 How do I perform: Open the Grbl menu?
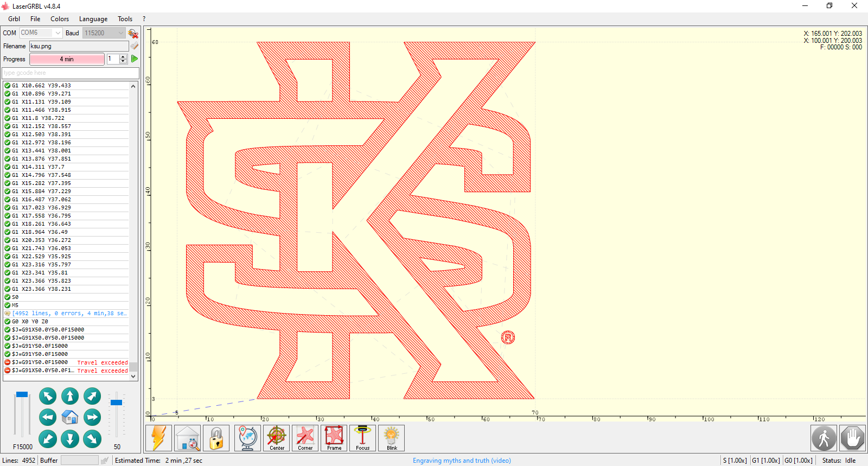[x=14, y=19]
